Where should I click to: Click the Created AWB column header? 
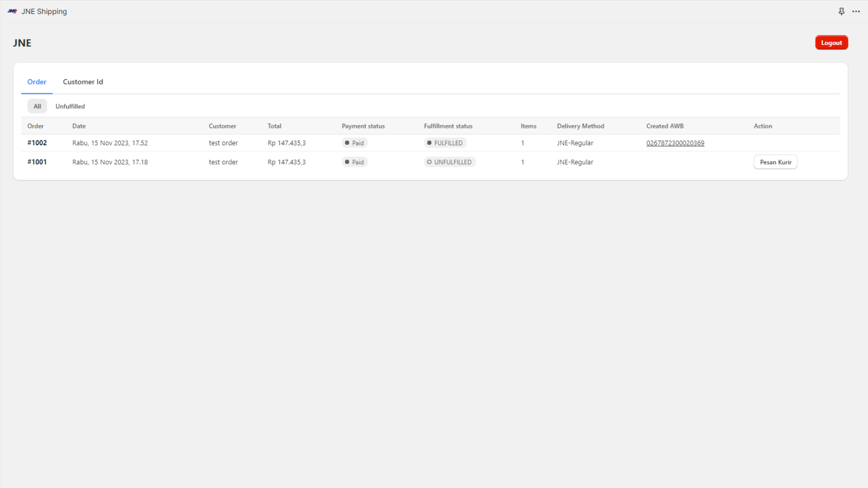pos(665,126)
